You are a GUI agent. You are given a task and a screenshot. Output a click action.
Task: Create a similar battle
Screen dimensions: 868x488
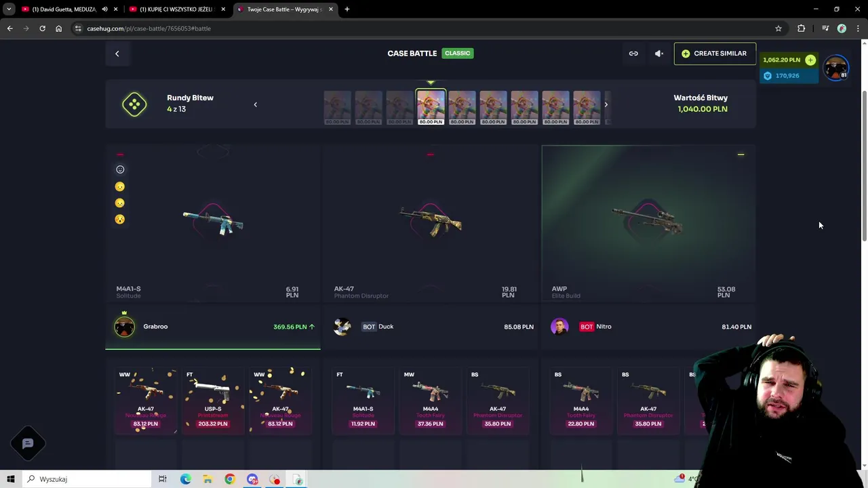coord(715,54)
